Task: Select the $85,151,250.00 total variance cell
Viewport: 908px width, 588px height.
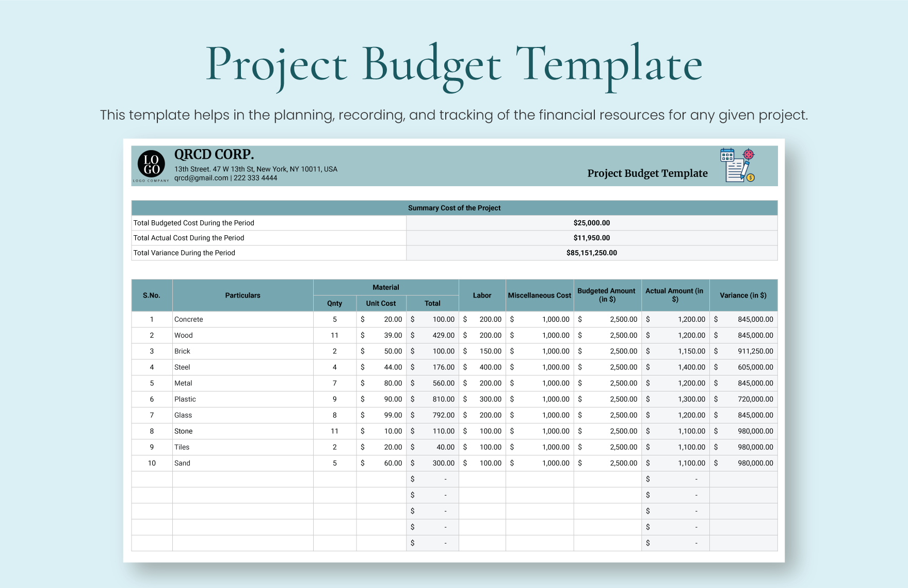Action: pyautogui.click(x=591, y=253)
